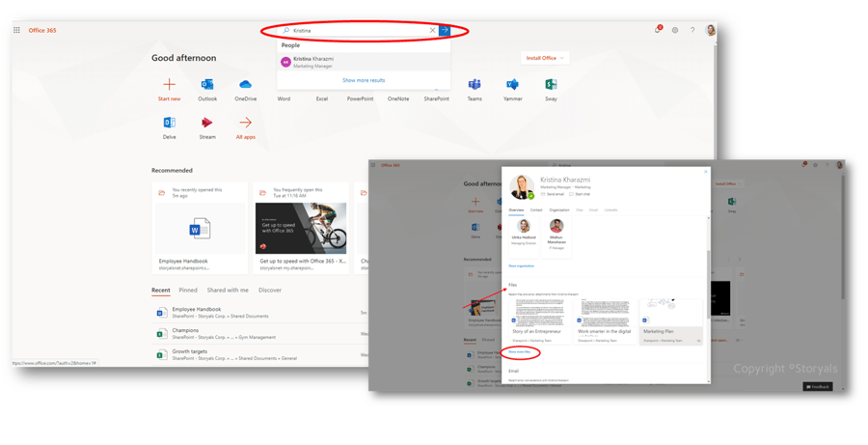Open Employee Handbook recommended card
Image resolution: width=868 pixels, height=445 pixels.
click(x=201, y=229)
